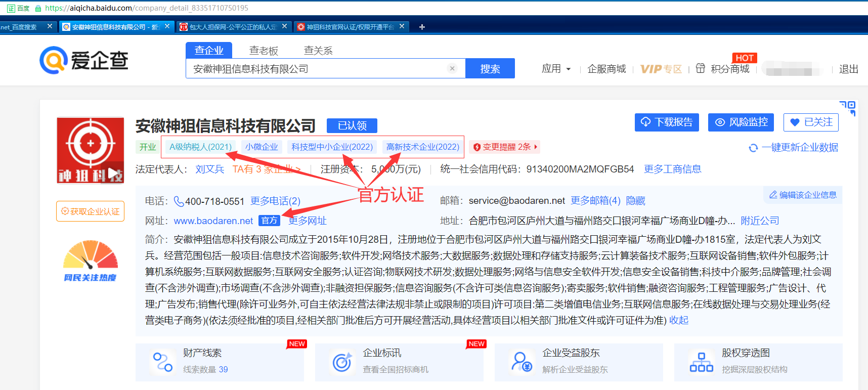This screenshot has height=390, width=868.
Task: Collapse the company intro with 收起
Action: [678, 320]
